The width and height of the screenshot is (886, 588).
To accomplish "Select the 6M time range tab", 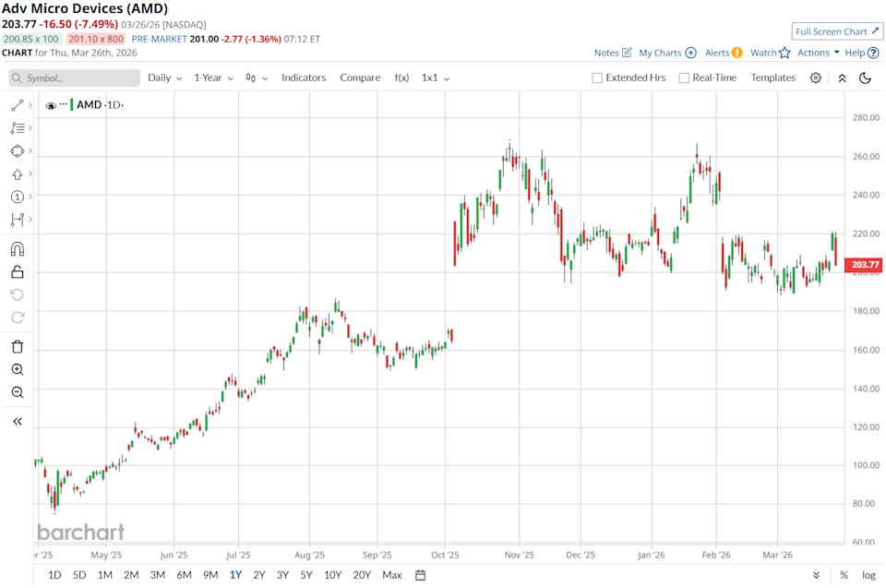I will (x=184, y=575).
